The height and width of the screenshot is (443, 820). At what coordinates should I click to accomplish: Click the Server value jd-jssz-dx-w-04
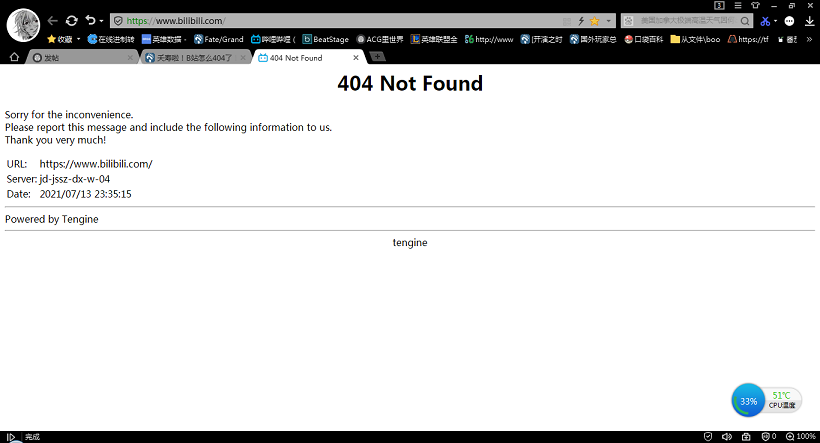coord(75,179)
